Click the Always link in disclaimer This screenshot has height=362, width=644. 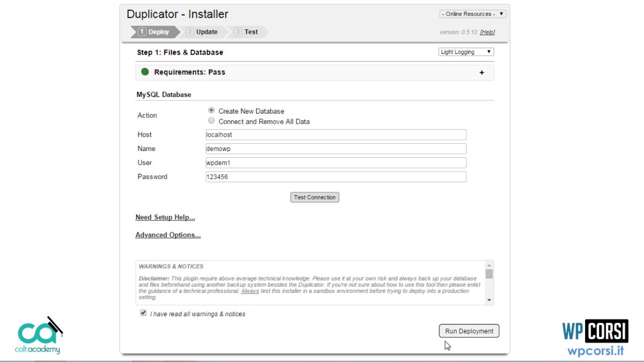click(x=250, y=291)
